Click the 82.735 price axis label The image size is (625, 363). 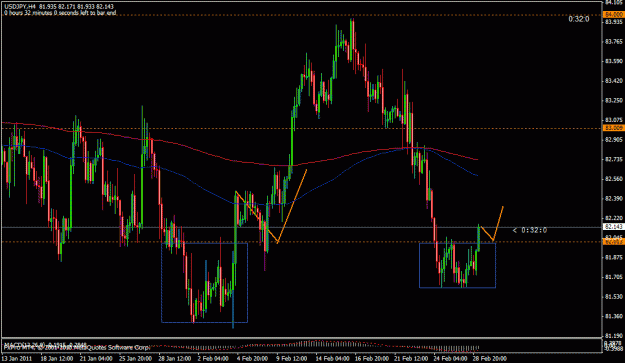click(614, 159)
